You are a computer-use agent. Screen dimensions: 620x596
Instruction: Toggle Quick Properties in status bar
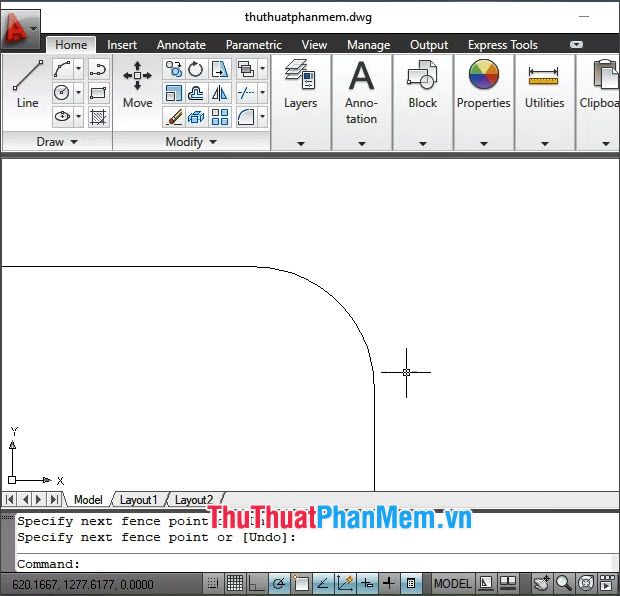point(411,583)
